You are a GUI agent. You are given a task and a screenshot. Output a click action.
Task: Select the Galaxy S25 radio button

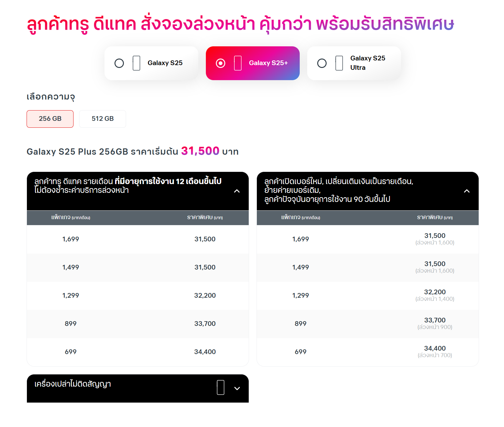[x=119, y=63]
